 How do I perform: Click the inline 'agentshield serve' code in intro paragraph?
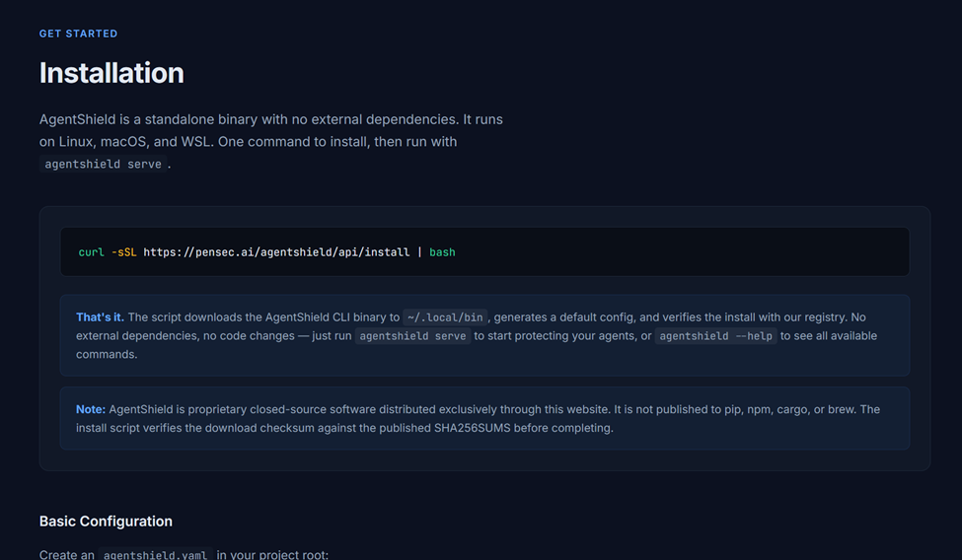(x=103, y=164)
